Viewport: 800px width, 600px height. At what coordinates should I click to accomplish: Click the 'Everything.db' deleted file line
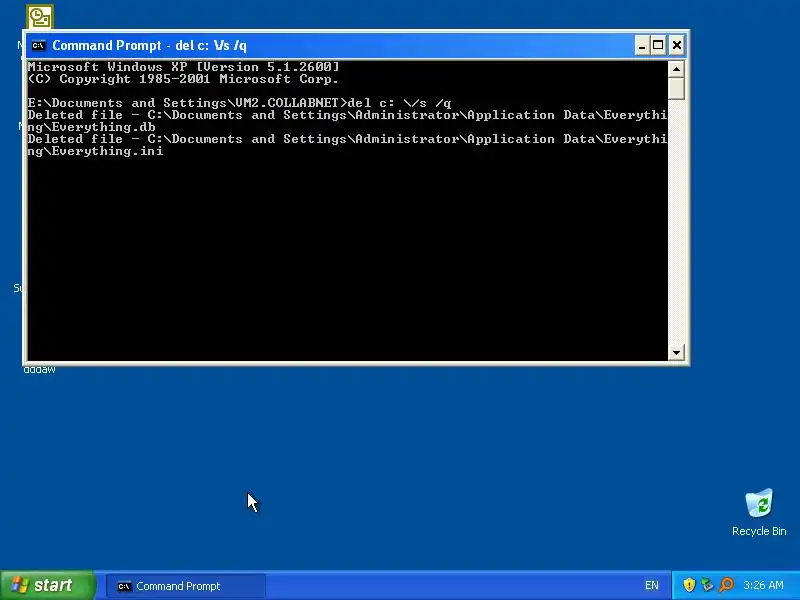coord(347,121)
